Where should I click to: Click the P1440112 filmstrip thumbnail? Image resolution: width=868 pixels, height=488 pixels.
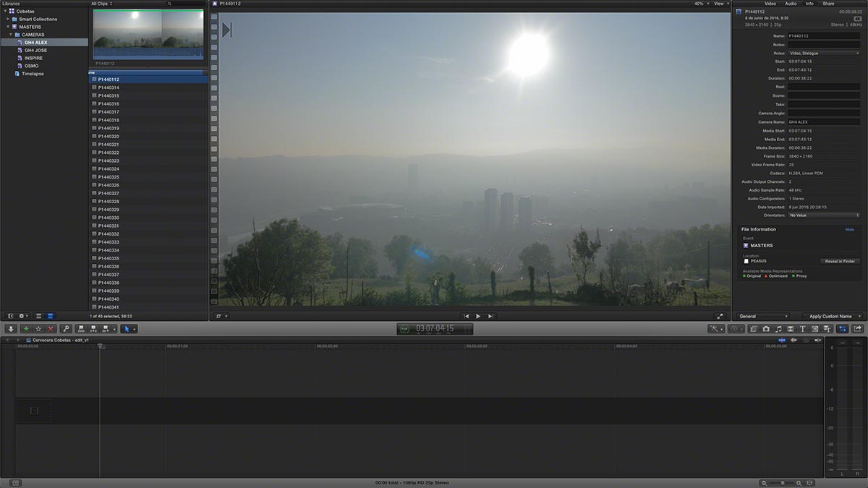(x=148, y=35)
